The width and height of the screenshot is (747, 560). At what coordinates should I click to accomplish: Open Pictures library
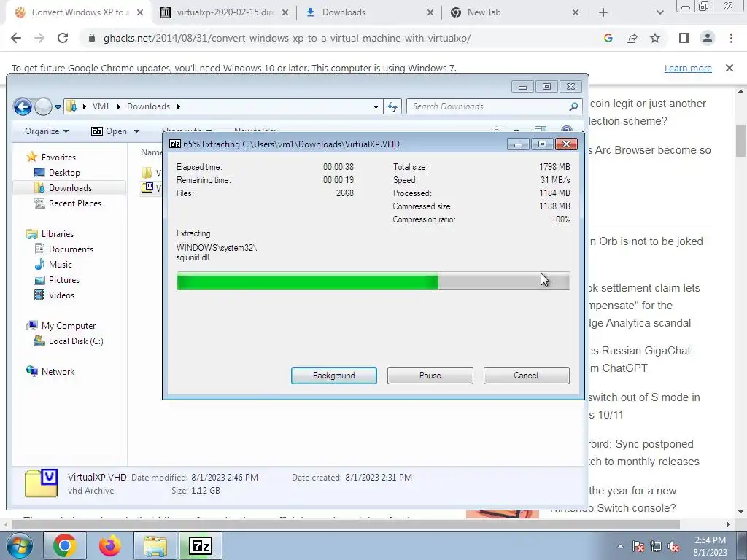pyautogui.click(x=63, y=279)
